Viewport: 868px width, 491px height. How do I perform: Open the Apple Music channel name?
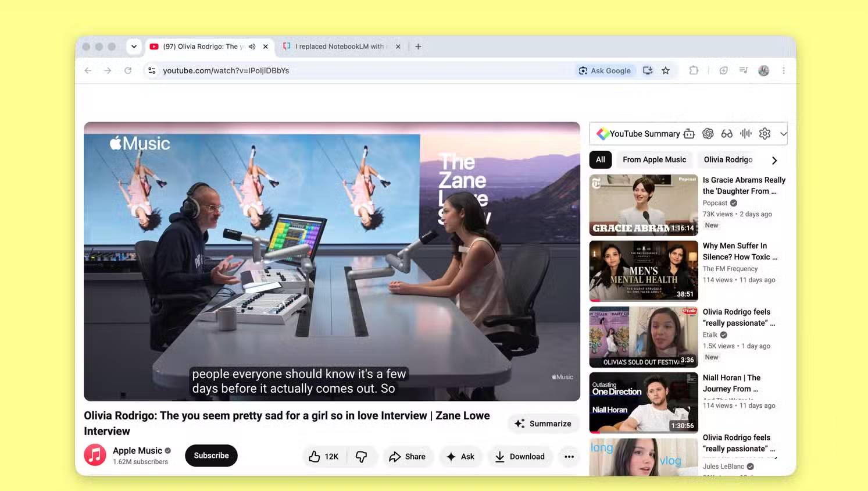[x=137, y=450]
